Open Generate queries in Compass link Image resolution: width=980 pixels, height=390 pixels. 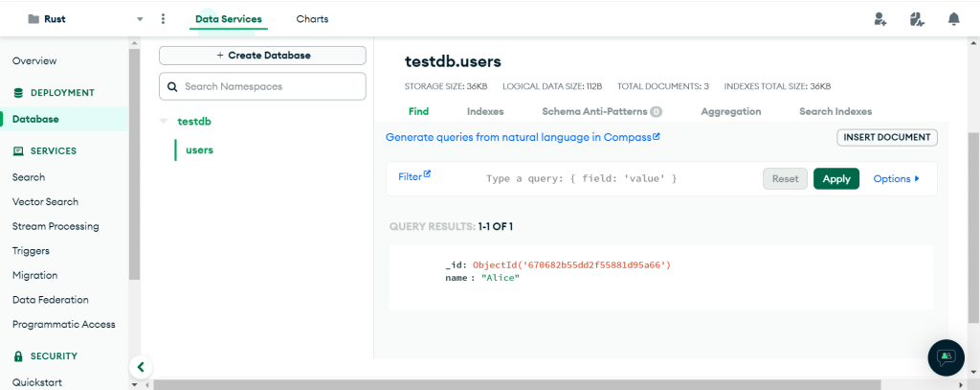(523, 137)
